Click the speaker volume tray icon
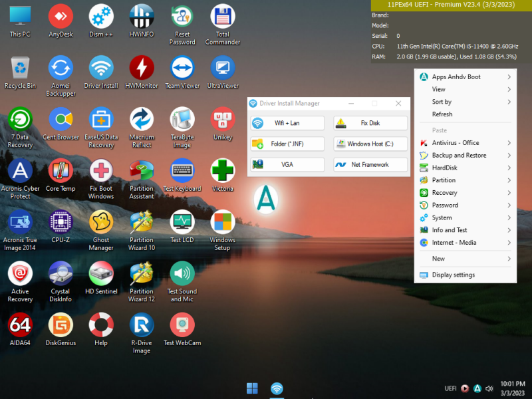The height and width of the screenshot is (399, 532). pyautogui.click(x=489, y=388)
